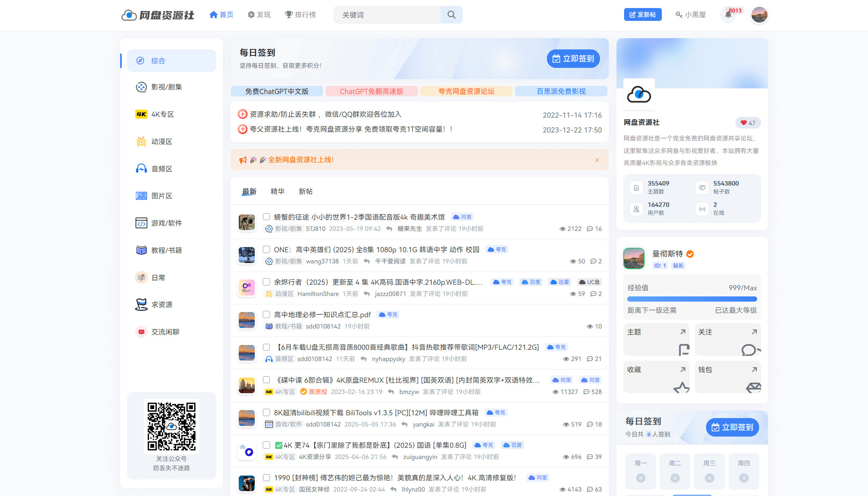This screenshot has height=496, width=868.
Task: Click the 游戏/软件 code window sidebar icon
Action: coord(141,223)
